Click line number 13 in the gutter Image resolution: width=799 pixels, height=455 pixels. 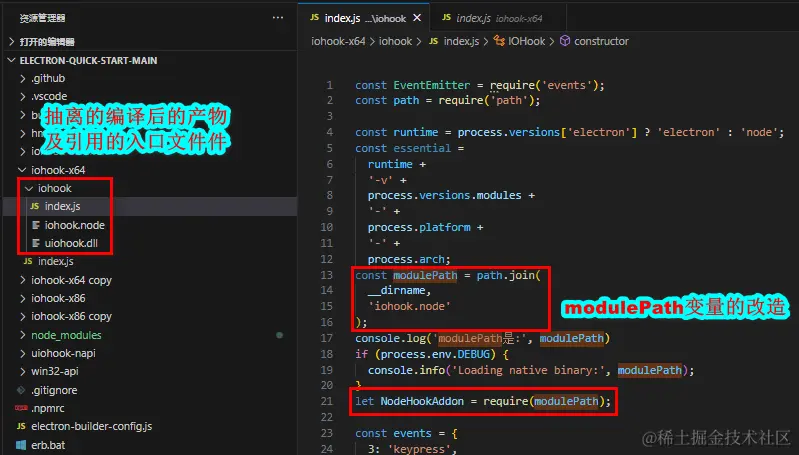(x=327, y=276)
